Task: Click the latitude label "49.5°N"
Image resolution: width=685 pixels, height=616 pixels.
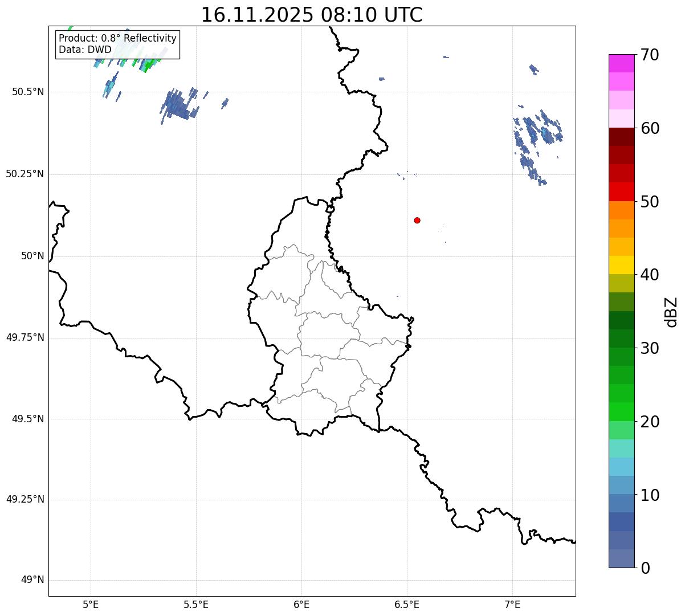Action: (x=28, y=419)
